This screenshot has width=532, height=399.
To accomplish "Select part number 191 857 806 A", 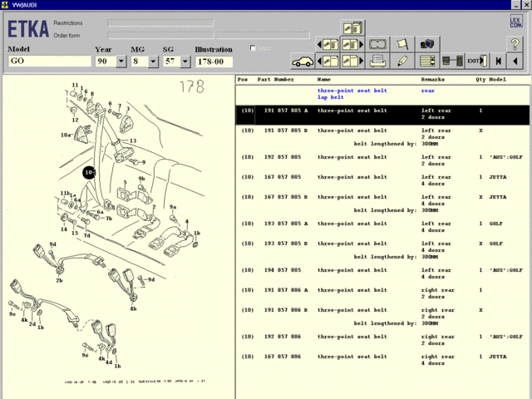I will click(x=286, y=290).
